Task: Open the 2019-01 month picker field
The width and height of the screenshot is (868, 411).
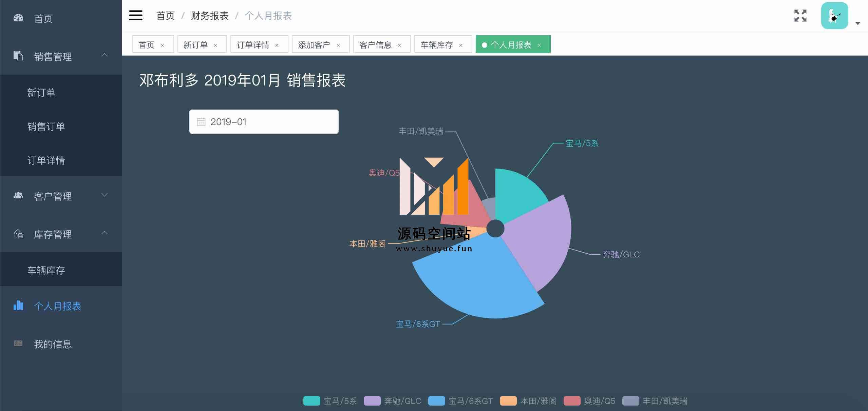Action: [264, 122]
